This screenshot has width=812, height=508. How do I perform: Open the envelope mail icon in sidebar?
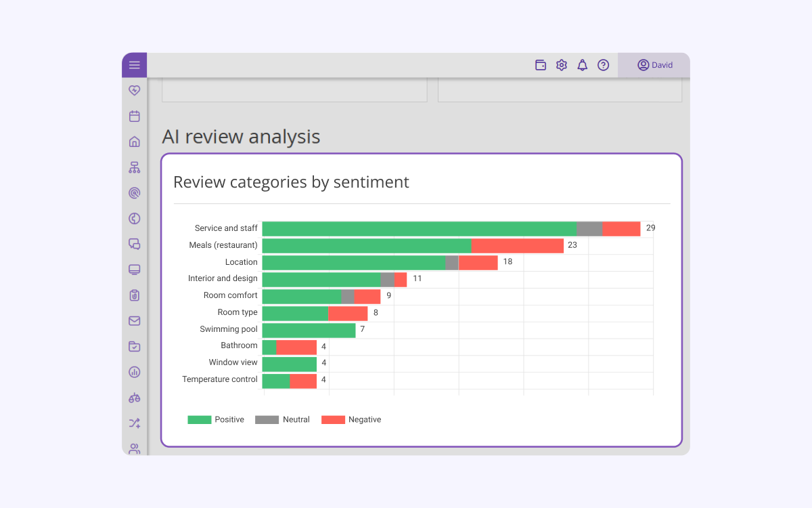(135, 321)
